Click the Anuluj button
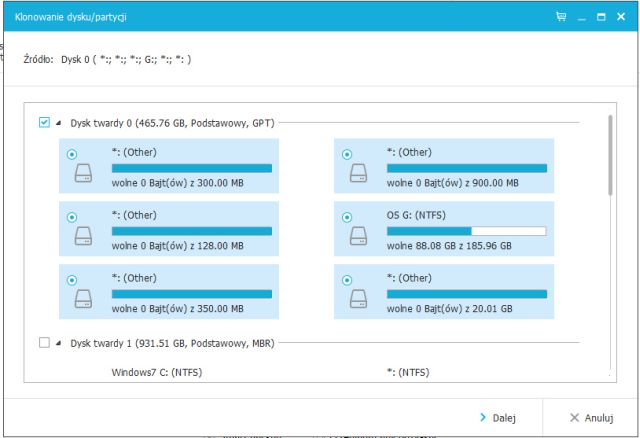Screen dimensions: 640x438 tap(590, 417)
